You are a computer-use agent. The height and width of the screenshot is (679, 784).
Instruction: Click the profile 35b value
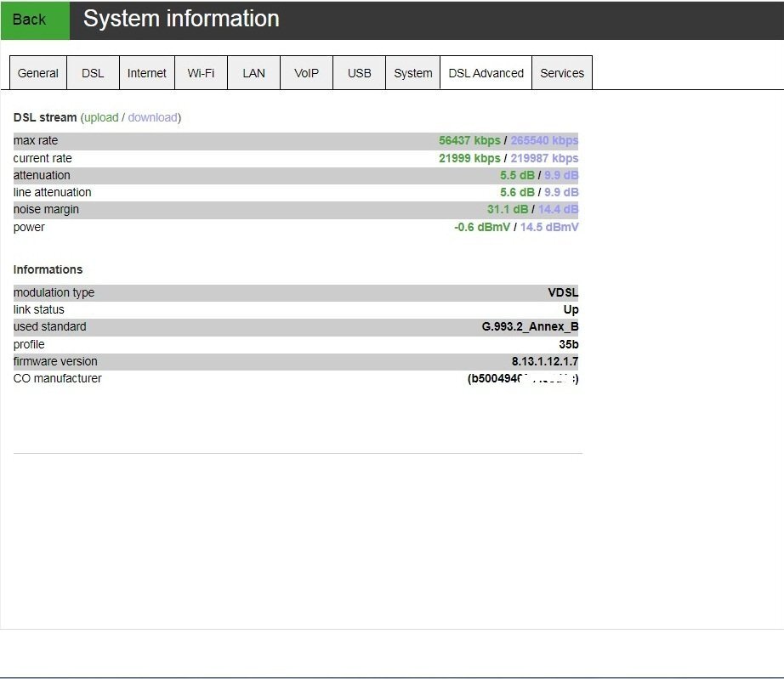[x=568, y=345]
